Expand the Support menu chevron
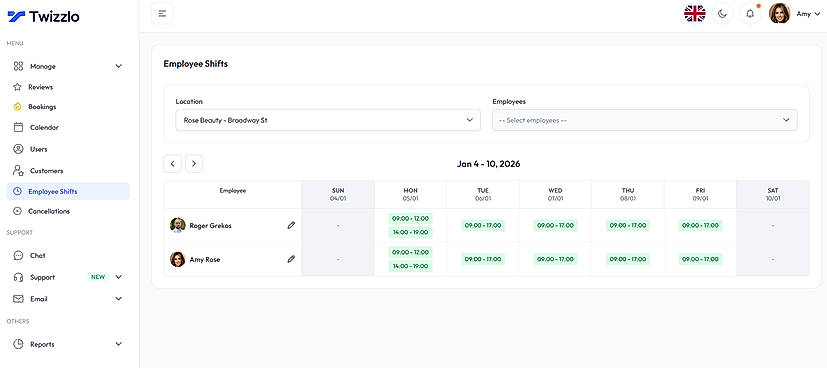This screenshot has height=368, width=827. (x=119, y=277)
